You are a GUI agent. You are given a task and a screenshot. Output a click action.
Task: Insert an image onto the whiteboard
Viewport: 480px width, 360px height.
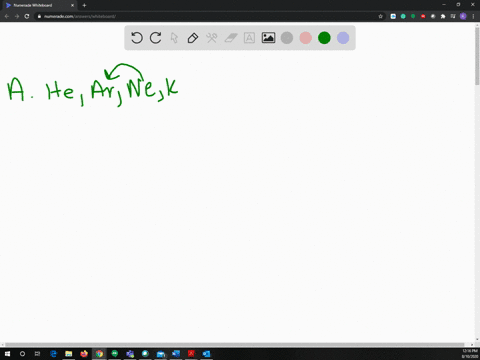(x=268, y=38)
